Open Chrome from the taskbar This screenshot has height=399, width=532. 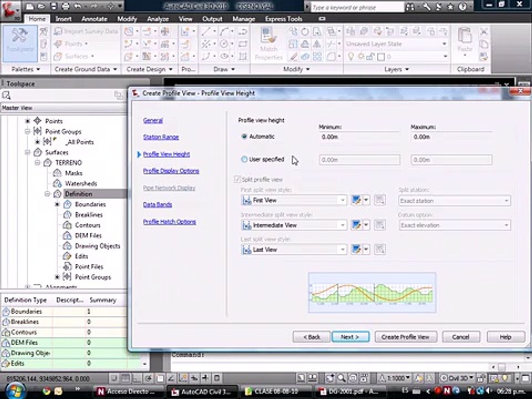coord(46,391)
